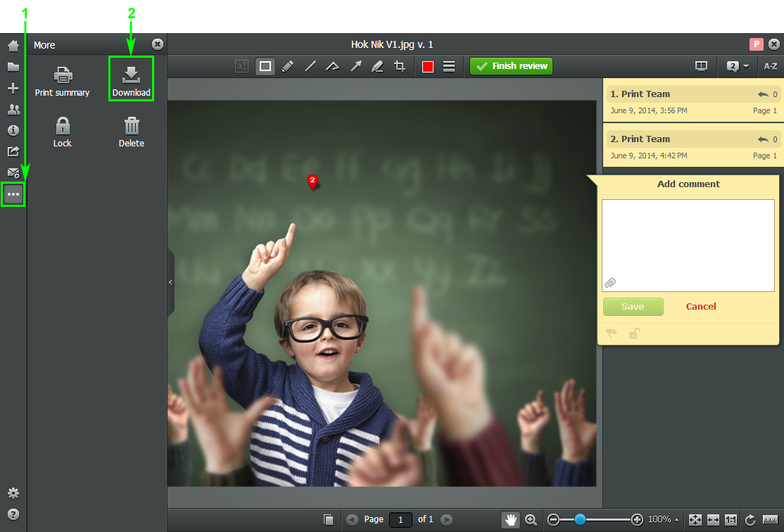Screen dimensions: 784x532
Task: Click the zoom in plus button
Action: (x=637, y=519)
